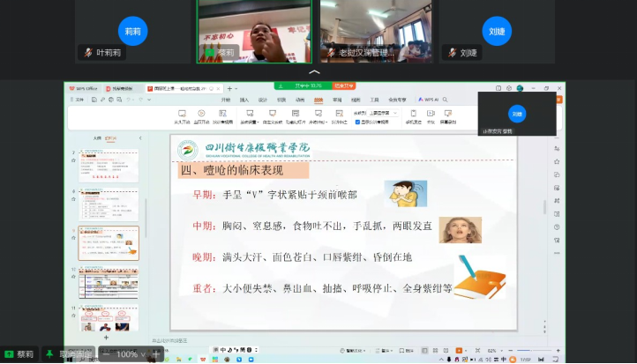The image size is (637, 364).
Task: Open the 放映 slideshow ribbon tab
Action: click(x=318, y=100)
